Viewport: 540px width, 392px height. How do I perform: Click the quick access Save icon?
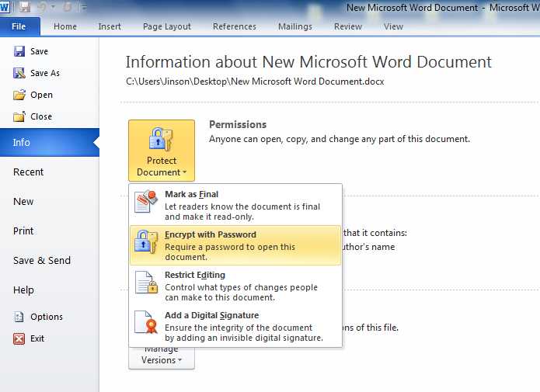tap(25, 6)
